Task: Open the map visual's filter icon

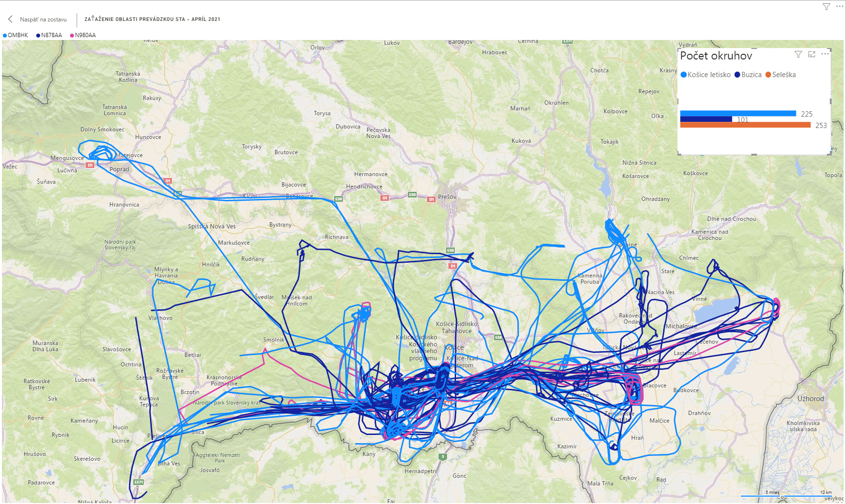Action: pyautogui.click(x=826, y=7)
